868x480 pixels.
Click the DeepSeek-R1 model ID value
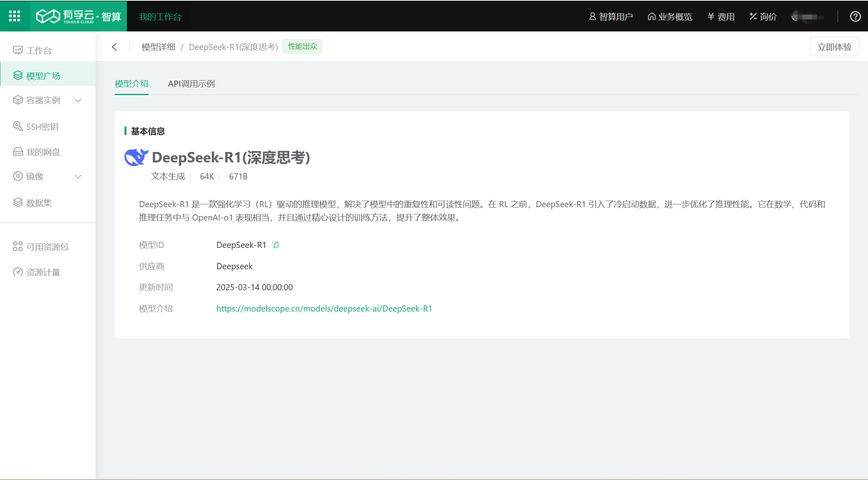coord(241,245)
